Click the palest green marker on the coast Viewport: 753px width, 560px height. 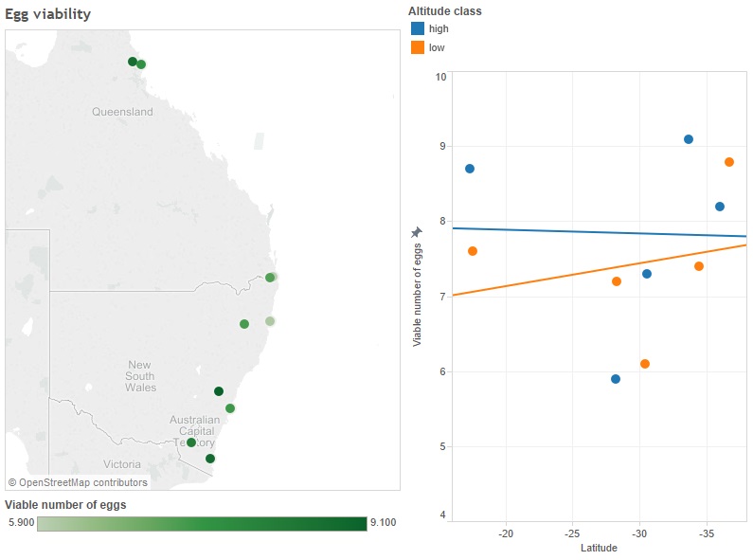pos(270,321)
